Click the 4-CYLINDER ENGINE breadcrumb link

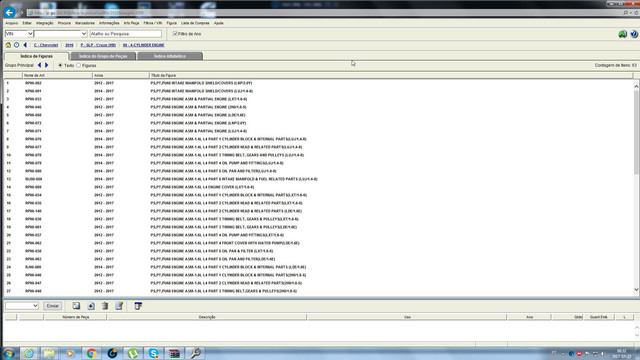pyautogui.click(x=143, y=45)
